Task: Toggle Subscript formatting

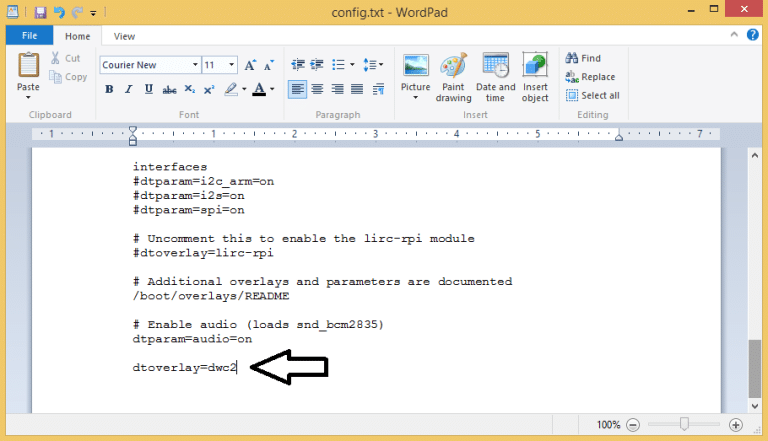Action: 190,89
